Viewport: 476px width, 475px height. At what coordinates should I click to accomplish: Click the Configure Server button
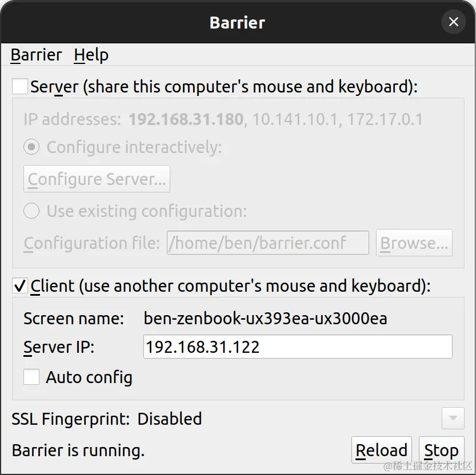pyautogui.click(x=97, y=179)
